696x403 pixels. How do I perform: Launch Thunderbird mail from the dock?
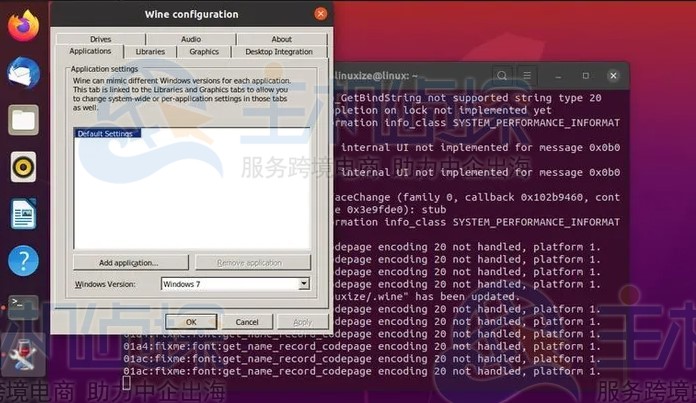(x=23, y=73)
